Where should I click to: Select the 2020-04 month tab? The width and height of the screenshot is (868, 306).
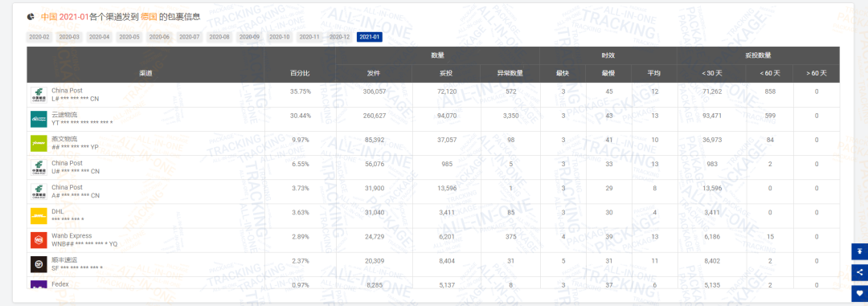(x=99, y=37)
